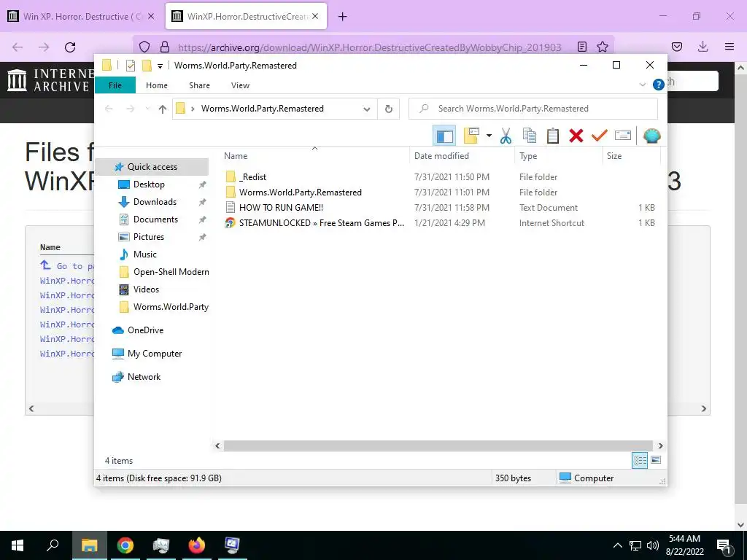Click the Explorer Forward arrow
747x560 pixels.
(x=130, y=109)
